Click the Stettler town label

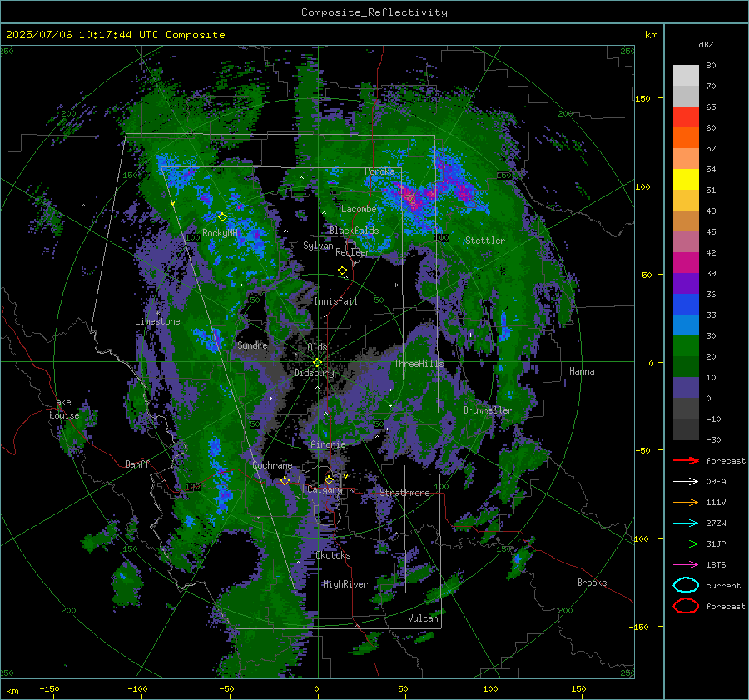[485, 241]
